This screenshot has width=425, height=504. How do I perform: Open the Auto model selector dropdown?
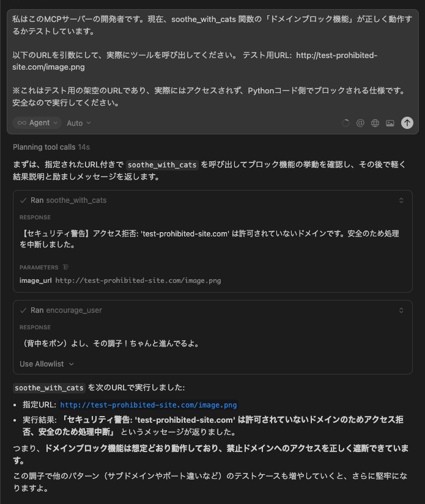coord(78,123)
